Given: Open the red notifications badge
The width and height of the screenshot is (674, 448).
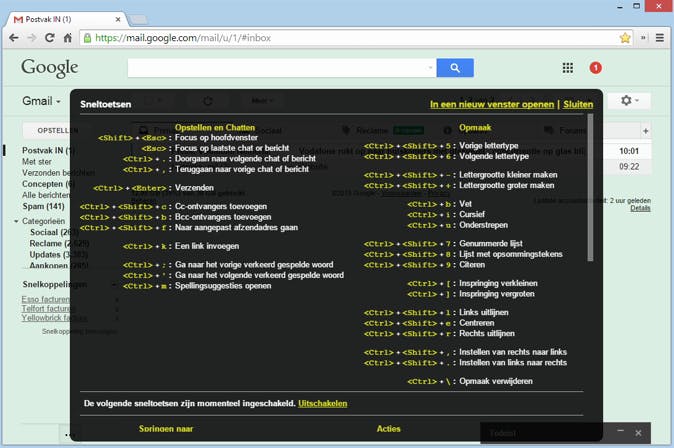Looking at the screenshot, I should point(595,68).
